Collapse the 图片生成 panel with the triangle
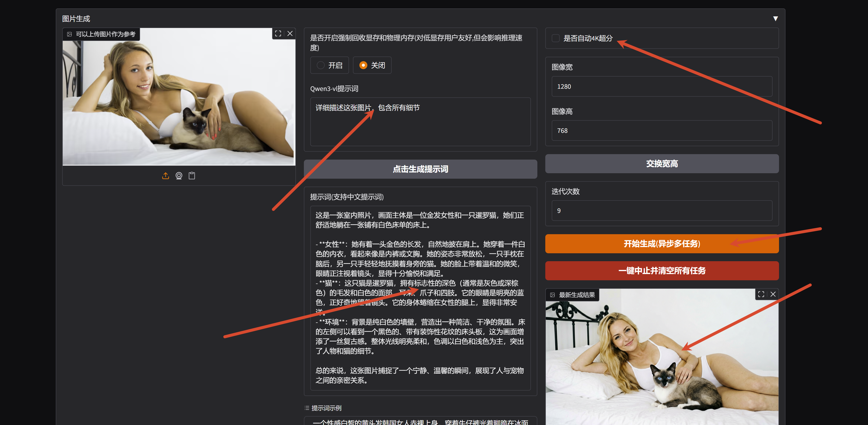The image size is (868, 425). (776, 19)
